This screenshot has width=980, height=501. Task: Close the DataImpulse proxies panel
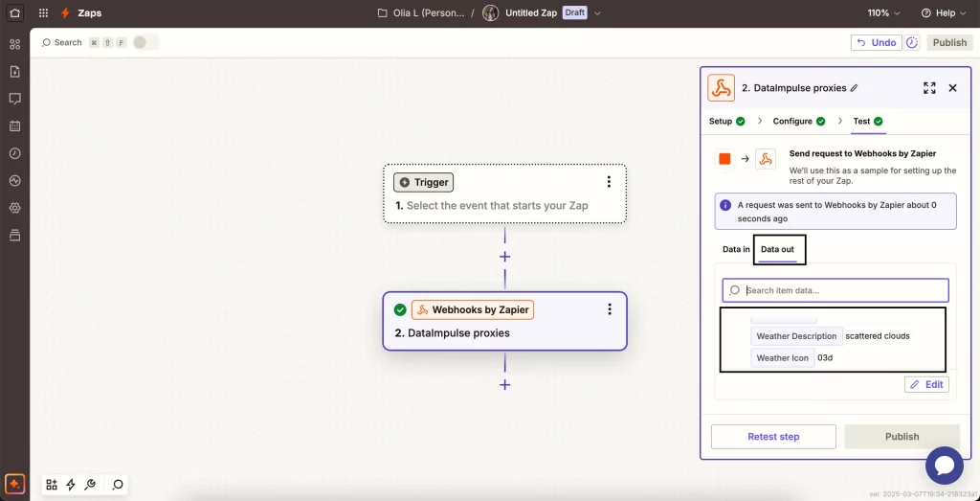[952, 88]
